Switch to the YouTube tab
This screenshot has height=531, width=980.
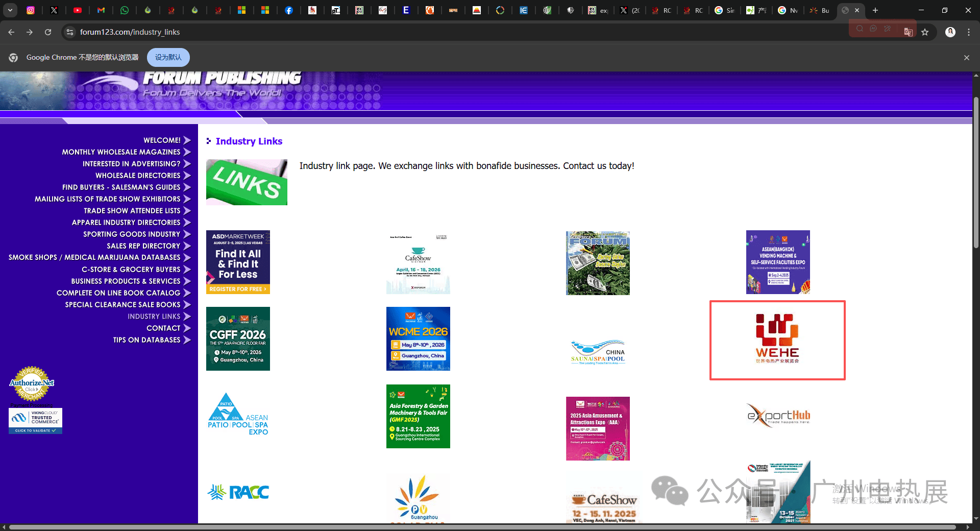point(78,10)
